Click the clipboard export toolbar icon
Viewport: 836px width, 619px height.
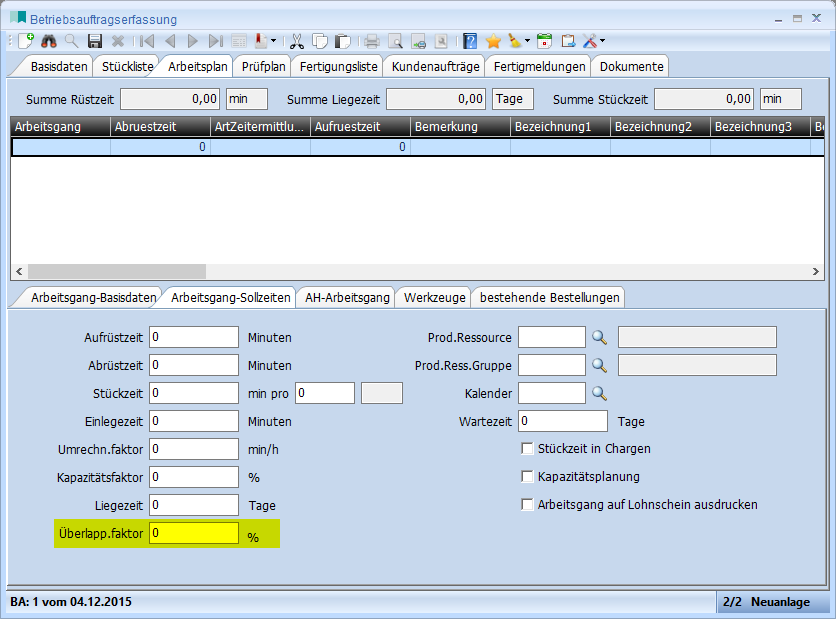[568, 41]
